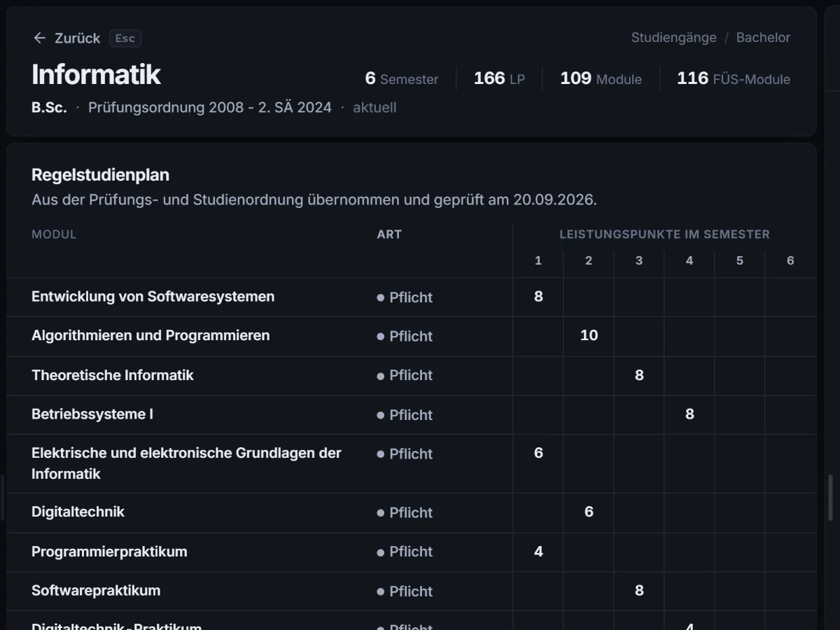The image size is (840, 630).
Task: Click the B.Sc. degree label
Action: pos(49,108)
